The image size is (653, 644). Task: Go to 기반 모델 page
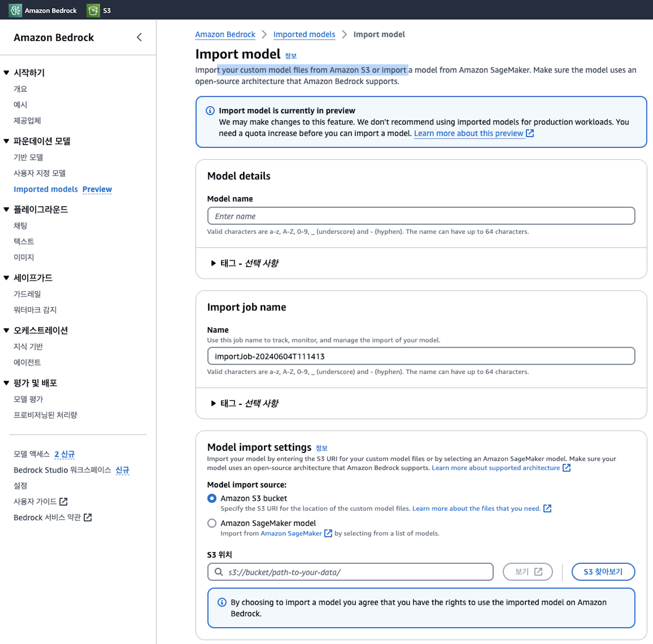[x=28, y=157]
